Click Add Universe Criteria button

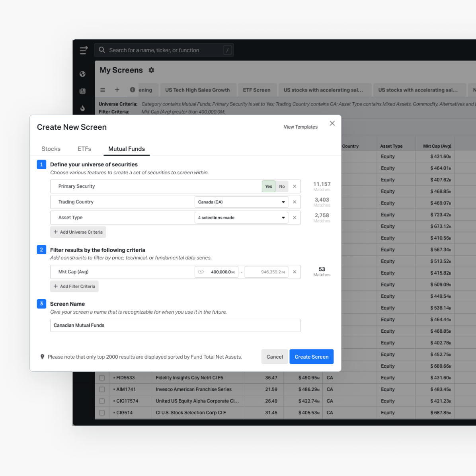[78, 232]
